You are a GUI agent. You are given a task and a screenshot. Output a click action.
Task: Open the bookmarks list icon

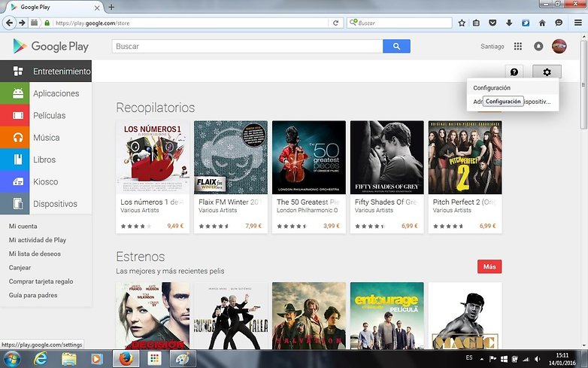pyautogui.click(x=476, y=23)
